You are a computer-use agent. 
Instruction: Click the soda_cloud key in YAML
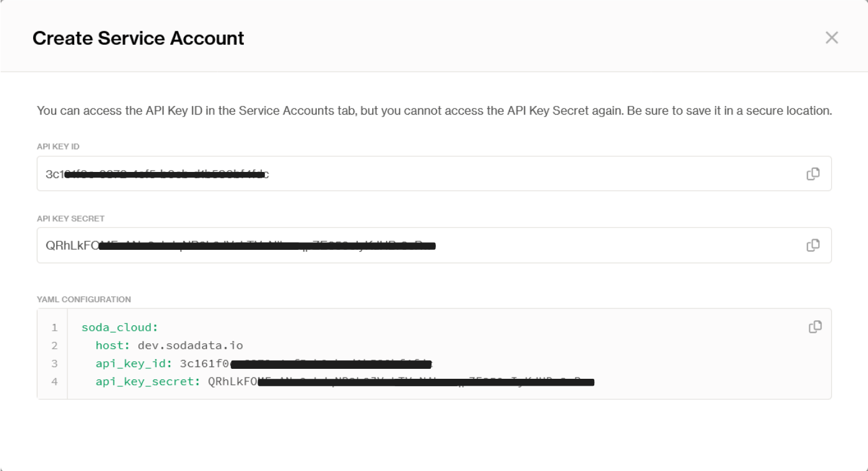[x=120, y=328]
